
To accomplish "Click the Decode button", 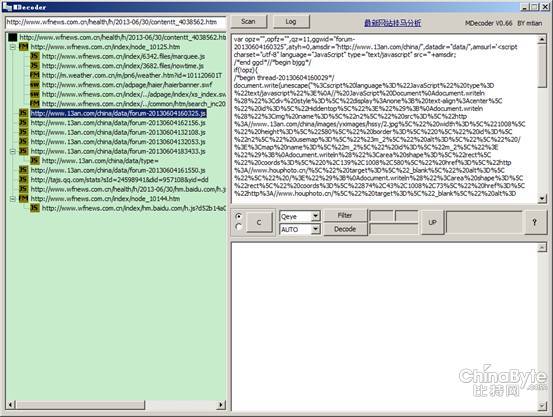I will tap(345, 229).
